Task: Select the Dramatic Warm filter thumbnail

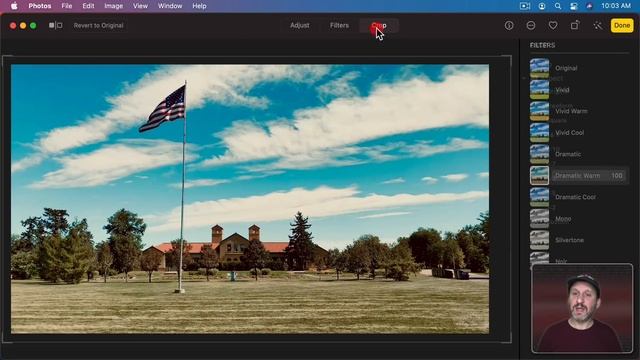Action: [x=539, y=176]
